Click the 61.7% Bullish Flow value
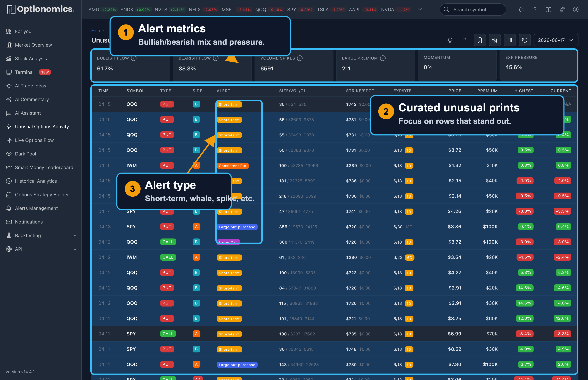 (105, 68)
